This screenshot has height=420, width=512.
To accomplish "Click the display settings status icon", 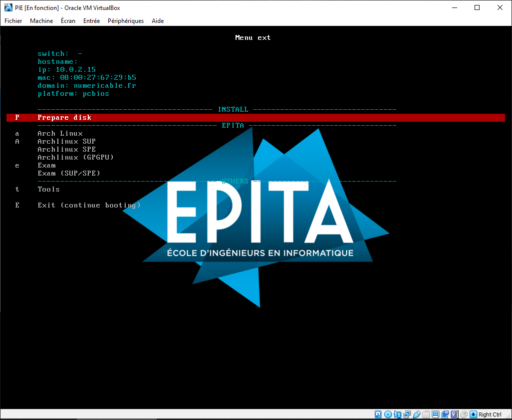I will tap(435, 415).
